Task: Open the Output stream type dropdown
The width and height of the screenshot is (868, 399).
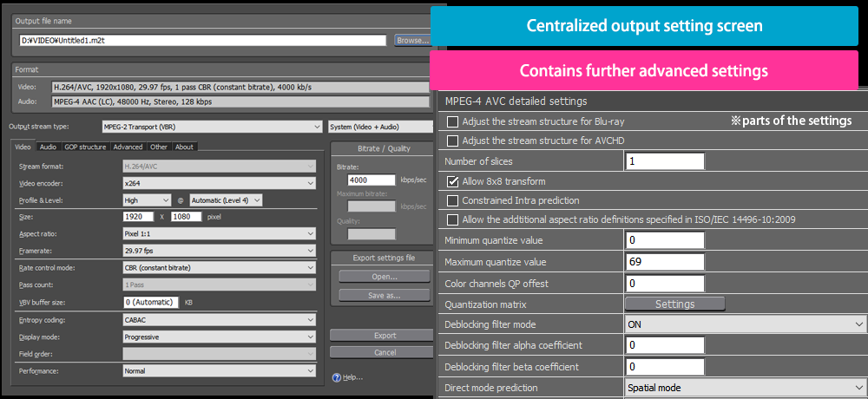Action: coord(212,127)
